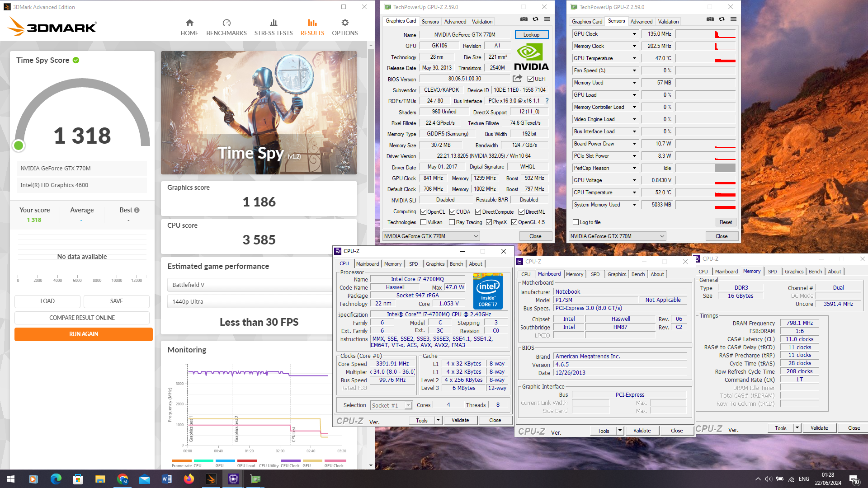Open the 3DMark Home tab
Viewport: 868px width, 488px height.
tap(189, 27)
